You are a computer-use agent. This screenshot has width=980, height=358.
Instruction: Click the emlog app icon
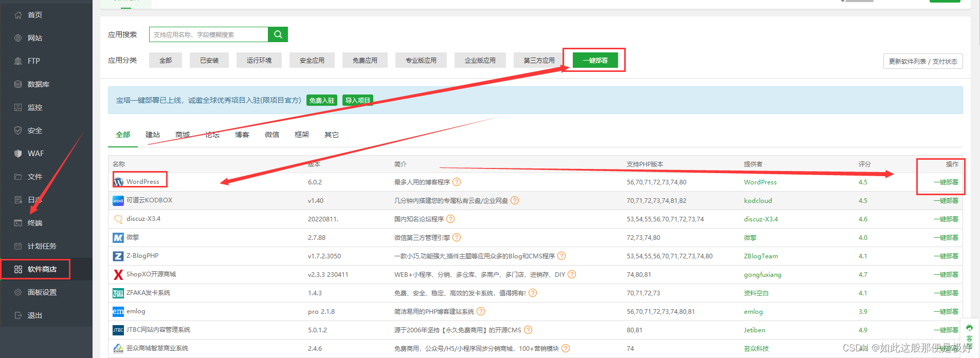[118, 311]
